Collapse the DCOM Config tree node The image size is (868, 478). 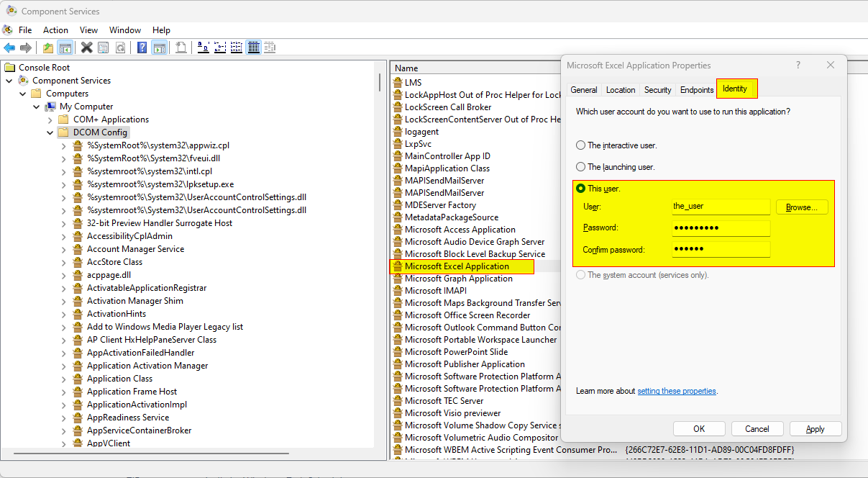point(50,132)
